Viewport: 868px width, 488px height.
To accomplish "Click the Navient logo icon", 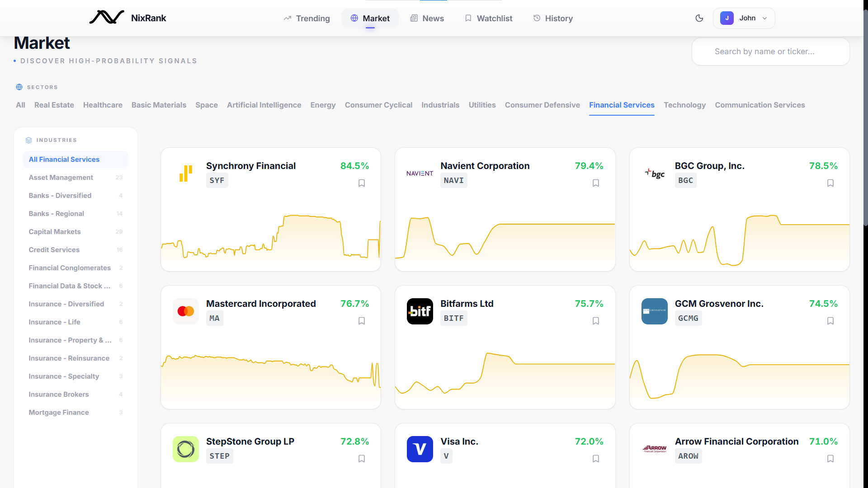I will coord(420,174).
